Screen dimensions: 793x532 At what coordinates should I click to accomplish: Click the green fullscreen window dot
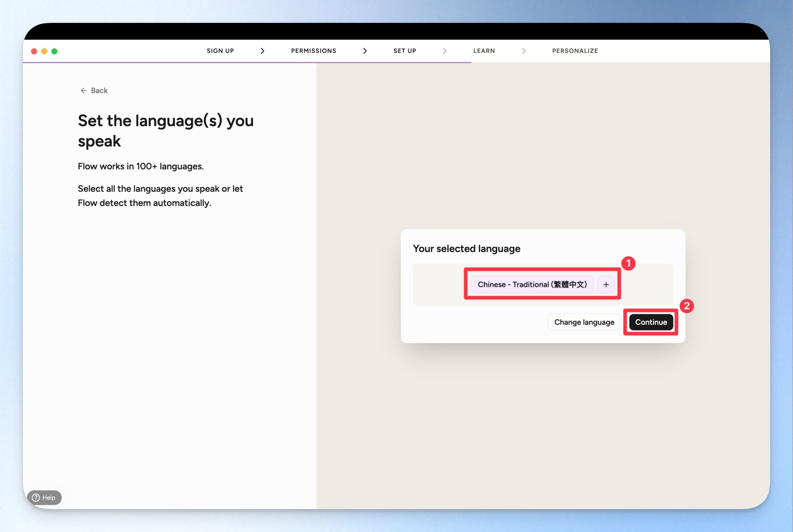(x=54, y=51)
